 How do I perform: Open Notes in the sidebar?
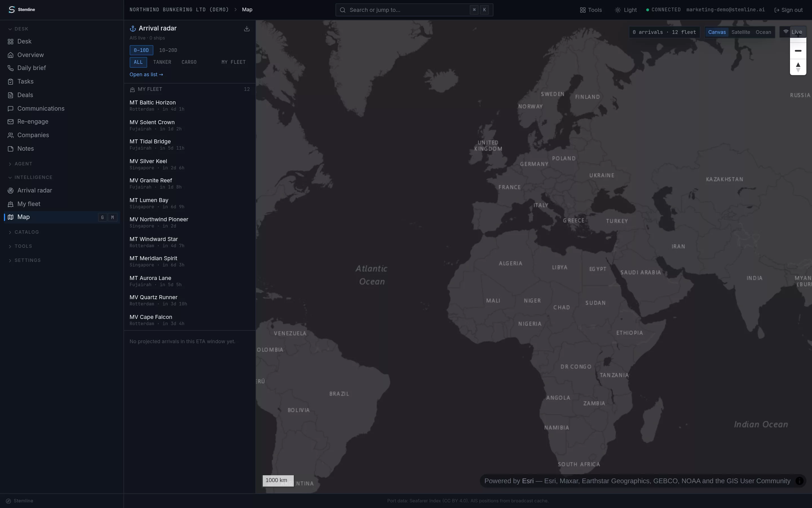62,148
